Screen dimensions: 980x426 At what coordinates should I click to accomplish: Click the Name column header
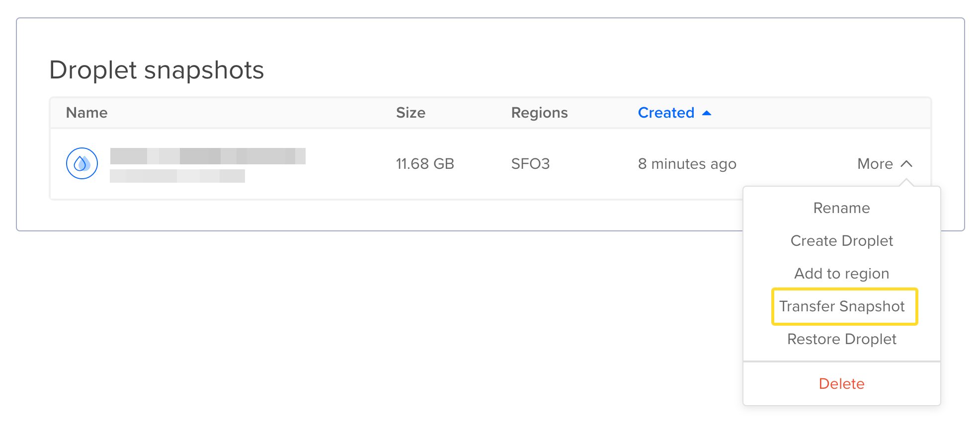87,113
